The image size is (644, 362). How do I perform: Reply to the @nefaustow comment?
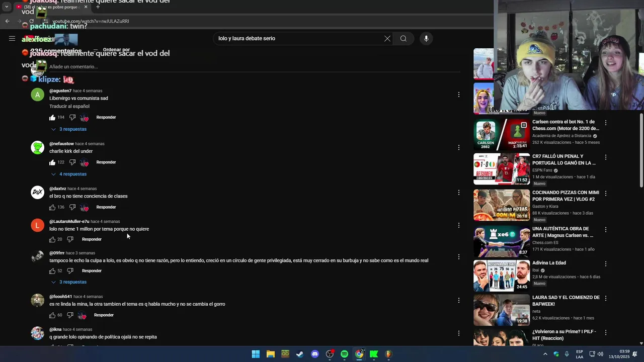(x=106, y=162)
